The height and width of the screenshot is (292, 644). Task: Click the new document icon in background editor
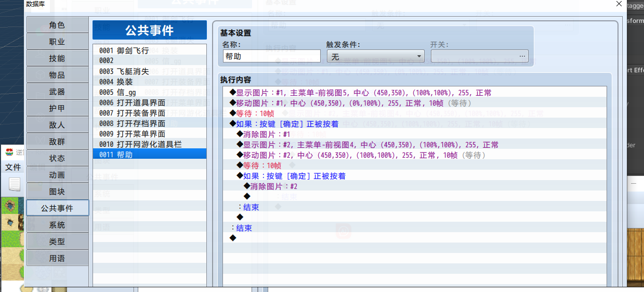(x=15, y=184)
